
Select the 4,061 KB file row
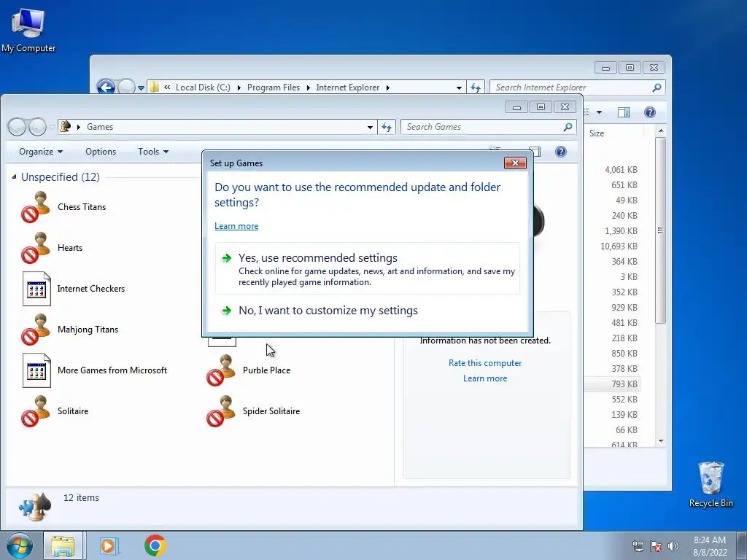pos(612,169)
